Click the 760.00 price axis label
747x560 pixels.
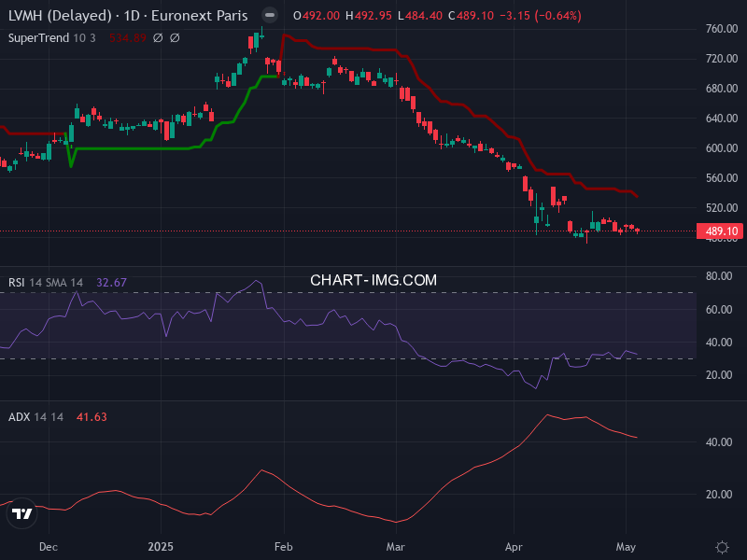(x=722, y=29)
